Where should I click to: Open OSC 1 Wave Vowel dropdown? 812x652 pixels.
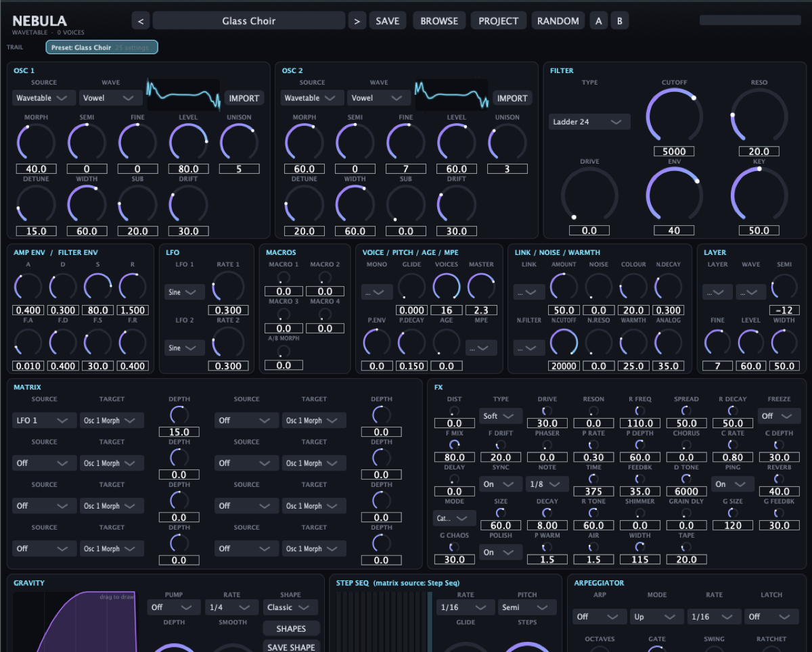(x=110, y=98)
